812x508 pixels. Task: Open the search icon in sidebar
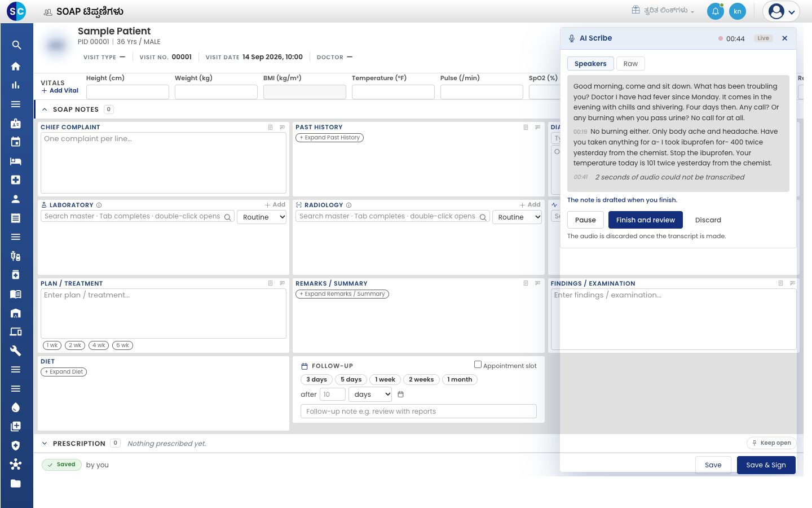16,45
